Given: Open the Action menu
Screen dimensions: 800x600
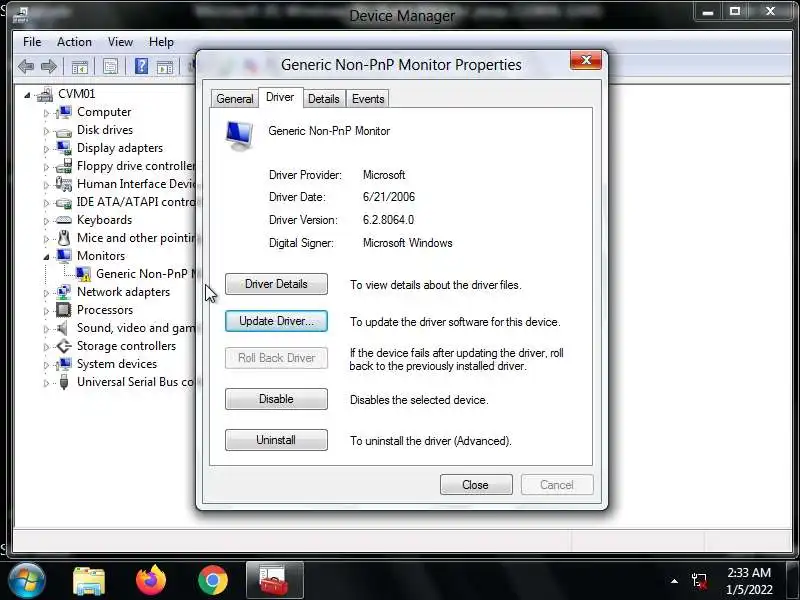Looking at the screenshot, I should [x=74, y=42].
